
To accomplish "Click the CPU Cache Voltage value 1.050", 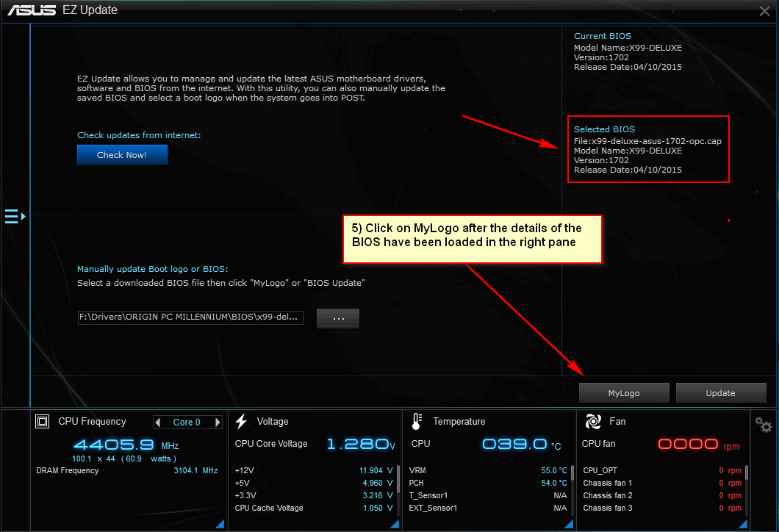I will pos(378,508).
